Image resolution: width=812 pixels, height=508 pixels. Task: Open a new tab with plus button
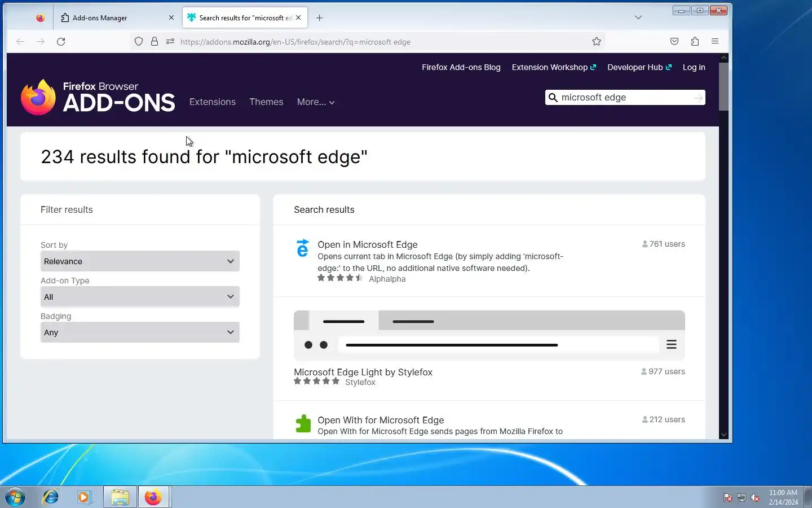319,17
